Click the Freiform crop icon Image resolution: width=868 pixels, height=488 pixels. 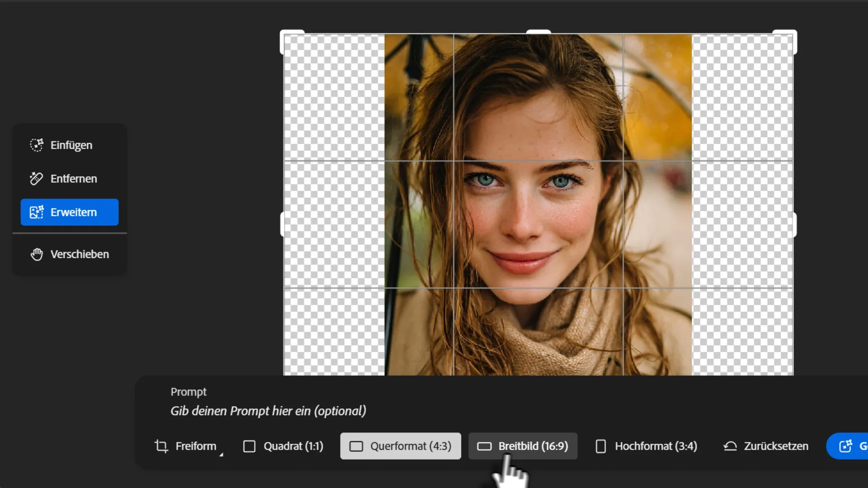coord(161,446)
